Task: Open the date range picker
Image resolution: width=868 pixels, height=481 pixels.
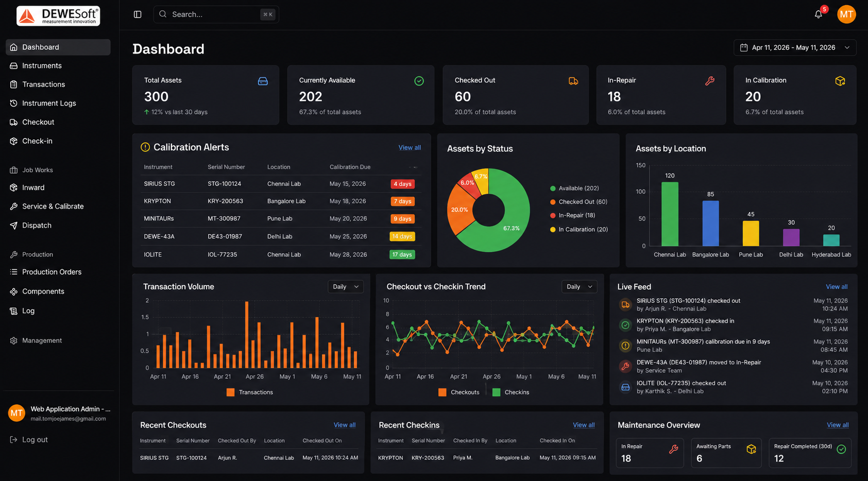Action: tap(795, 47)
